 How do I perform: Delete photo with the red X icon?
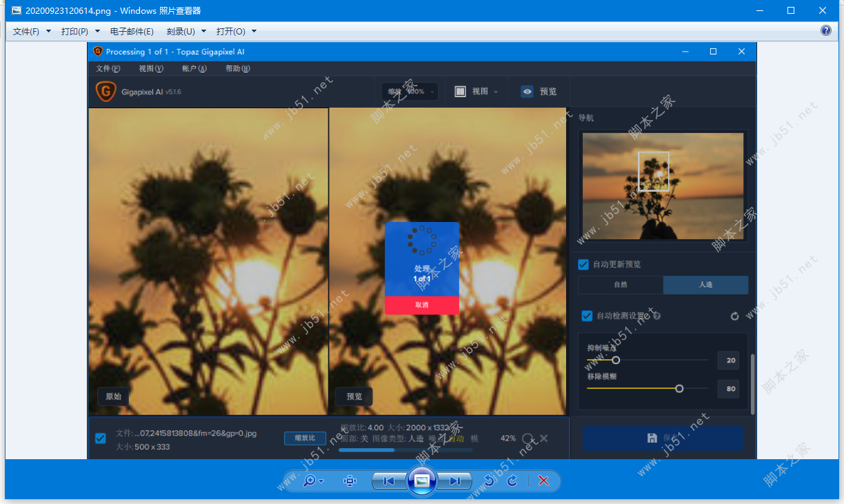pos(543,481)
